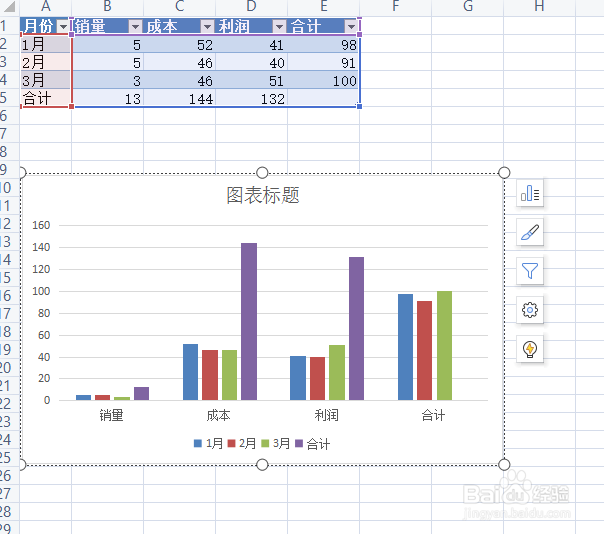Click the 合计 cell in column A
The image size is (604, 534).
pos(45,98)
